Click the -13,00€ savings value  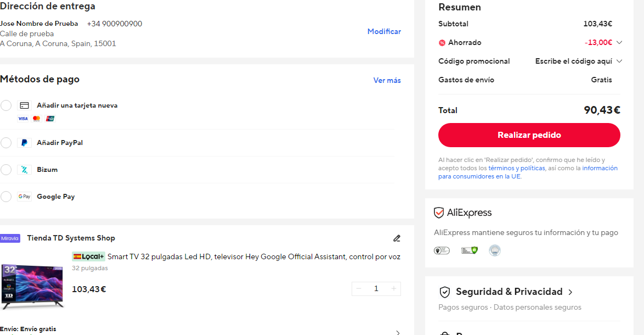598,42
